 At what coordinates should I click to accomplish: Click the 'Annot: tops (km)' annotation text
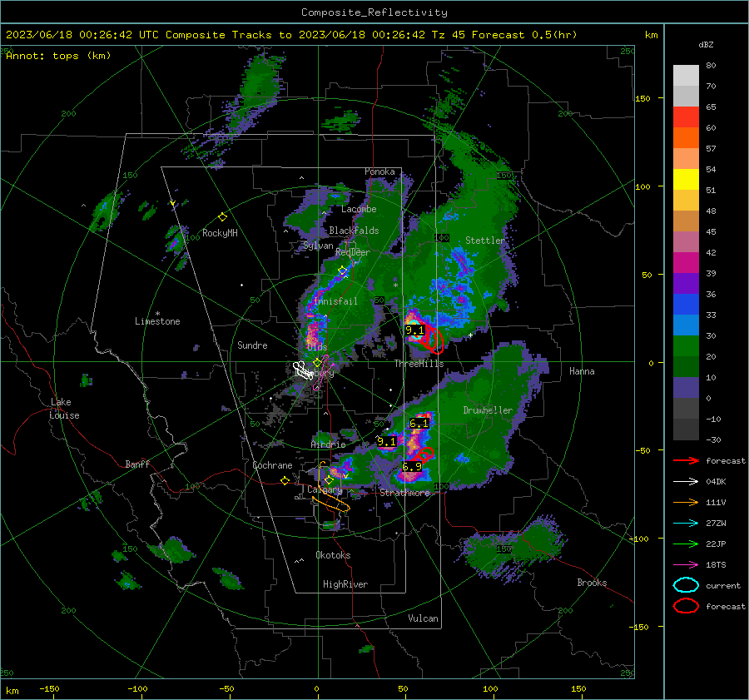[58, 56]
